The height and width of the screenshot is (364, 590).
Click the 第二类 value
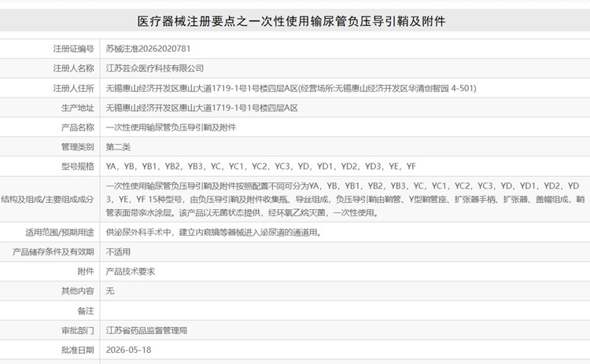click(118, 147)
